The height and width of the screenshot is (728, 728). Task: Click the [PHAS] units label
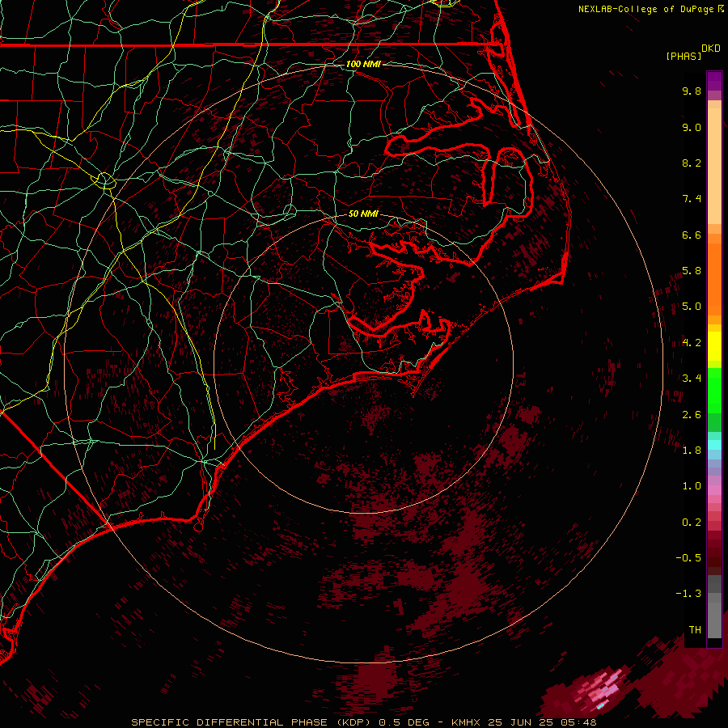point(684,57)
